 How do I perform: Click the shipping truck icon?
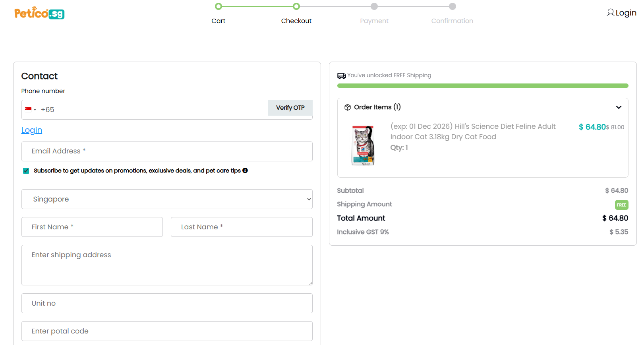(x=342, y=75)
